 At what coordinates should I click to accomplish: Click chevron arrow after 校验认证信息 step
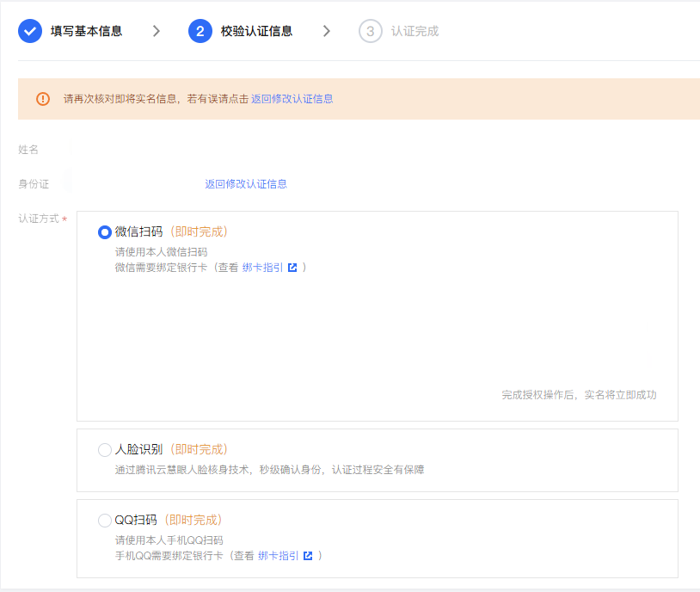point(326,31)
